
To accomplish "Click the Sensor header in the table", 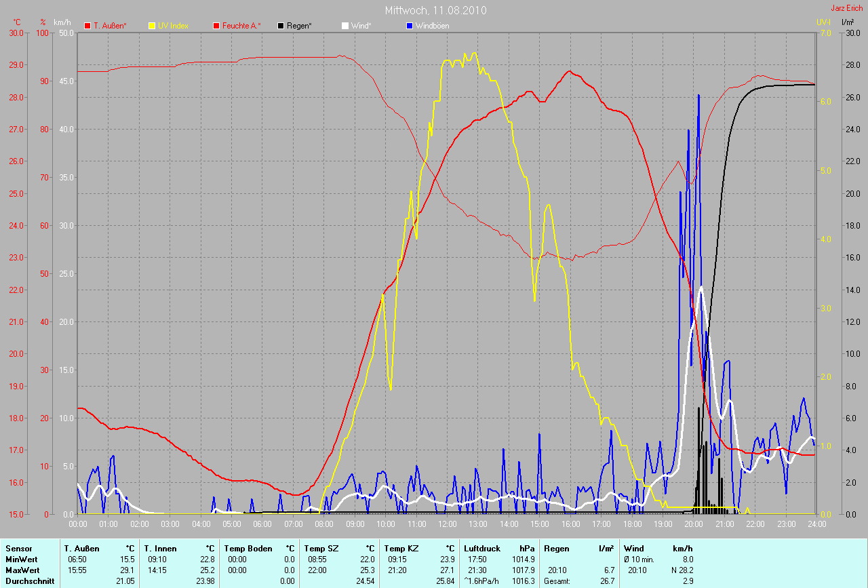I will click(x=18, y=548).
